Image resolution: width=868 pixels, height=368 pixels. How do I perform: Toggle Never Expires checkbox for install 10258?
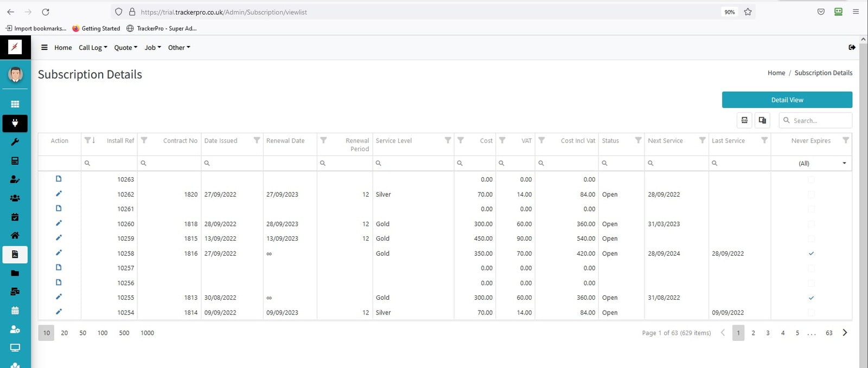coord(811,253)
